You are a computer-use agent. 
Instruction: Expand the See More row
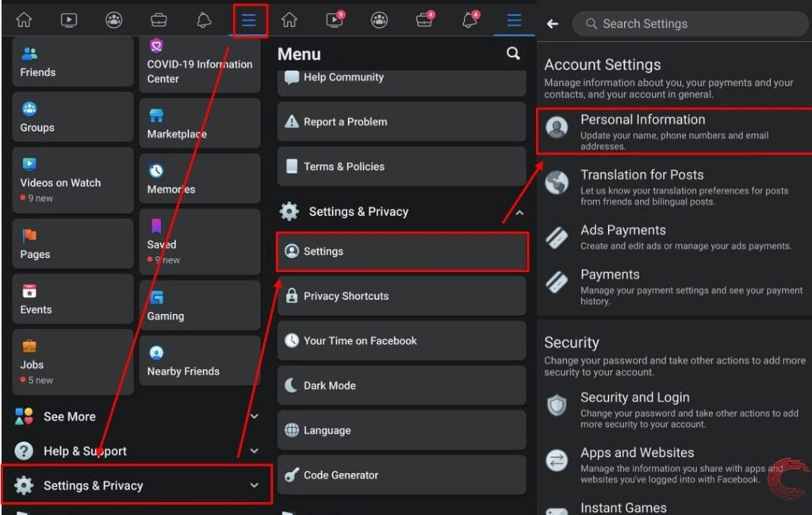point(136,417)
